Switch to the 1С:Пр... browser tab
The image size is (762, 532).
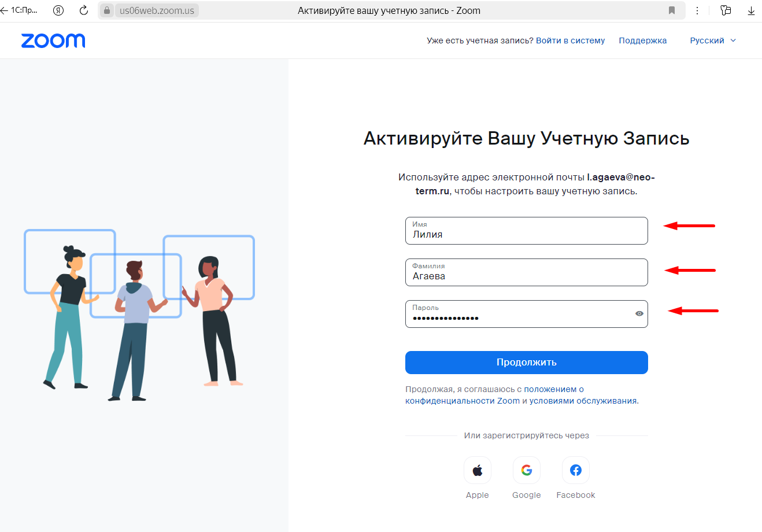tap(24, 10)
